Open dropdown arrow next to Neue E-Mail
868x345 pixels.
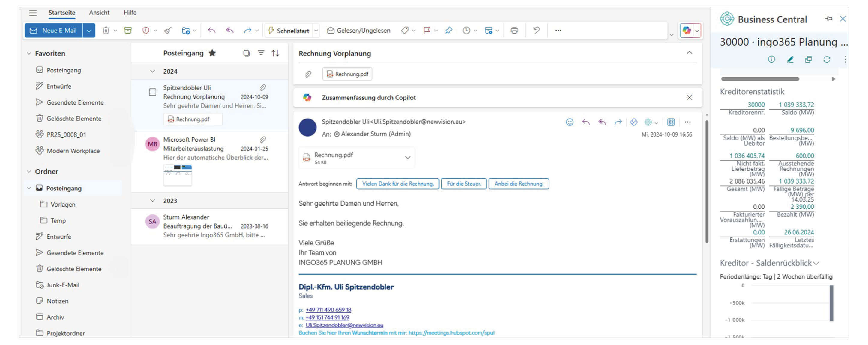89,31
